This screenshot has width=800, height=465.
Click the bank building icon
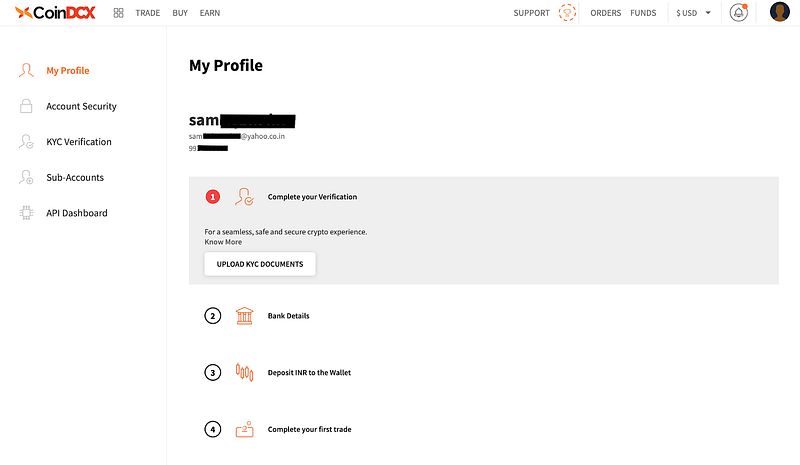(244, 316)
